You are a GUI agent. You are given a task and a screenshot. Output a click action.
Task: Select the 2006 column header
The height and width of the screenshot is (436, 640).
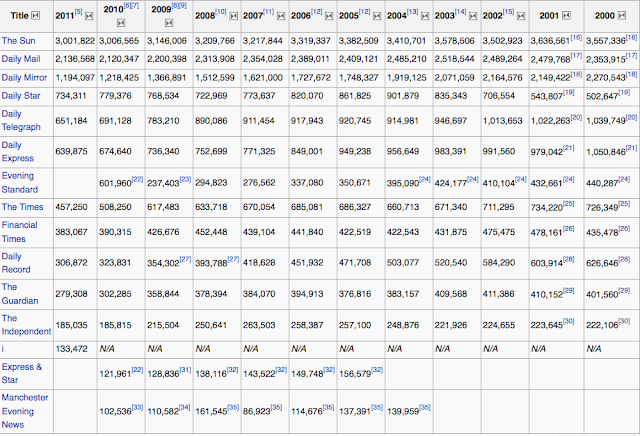313,16
